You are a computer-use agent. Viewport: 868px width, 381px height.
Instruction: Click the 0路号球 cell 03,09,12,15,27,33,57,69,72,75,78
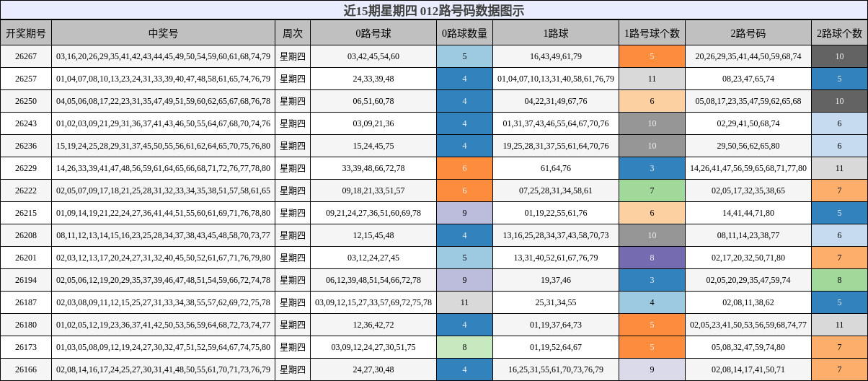click(373, 302)
